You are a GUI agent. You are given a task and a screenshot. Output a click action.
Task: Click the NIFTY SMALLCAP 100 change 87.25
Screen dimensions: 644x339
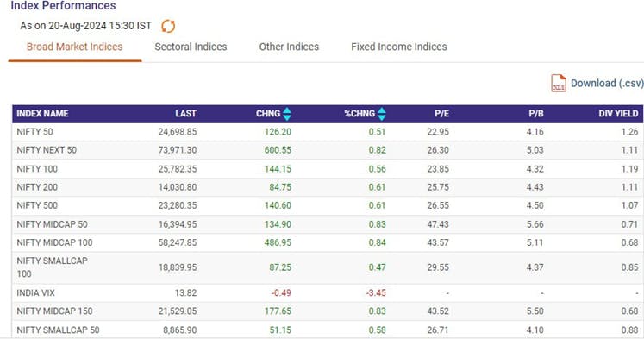pyautogui.click(x=280, y=267)
